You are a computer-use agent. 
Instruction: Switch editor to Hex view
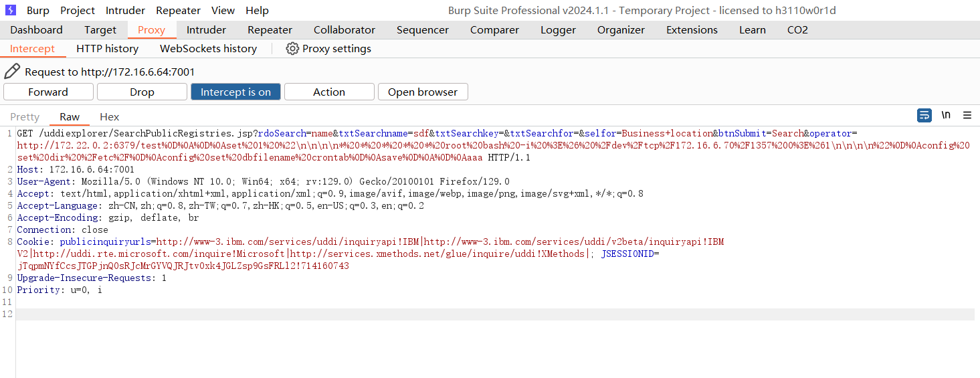tap(110, 116)
